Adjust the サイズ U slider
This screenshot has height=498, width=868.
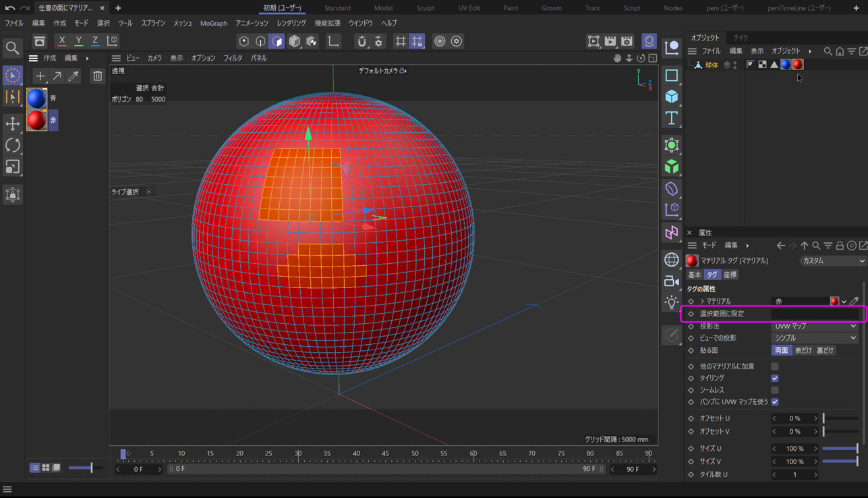click(x=840, y=449)
